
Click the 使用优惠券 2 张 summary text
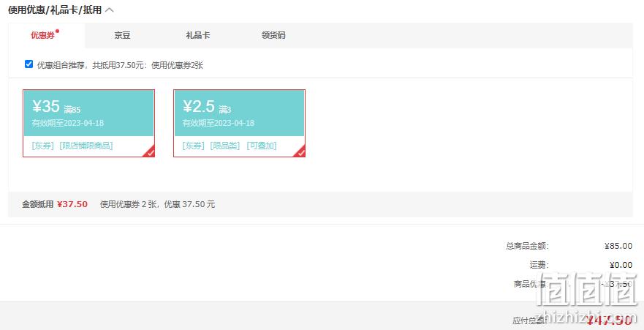[x=157, y=204]
